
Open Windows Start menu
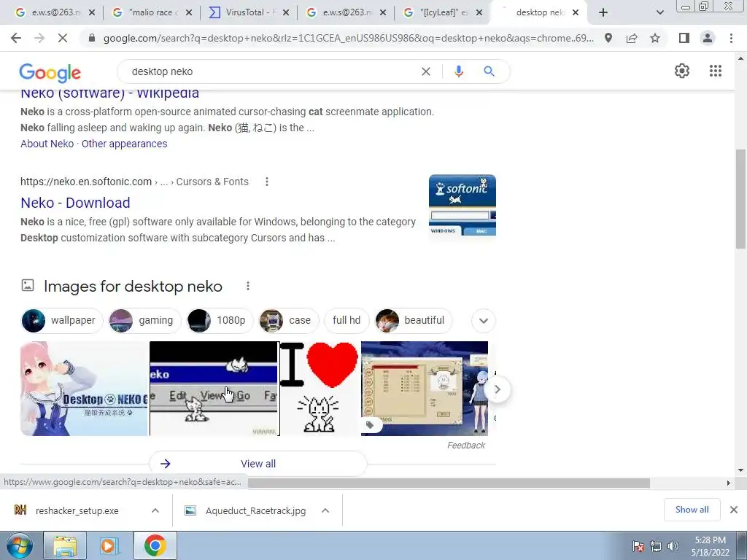(20, 545)
